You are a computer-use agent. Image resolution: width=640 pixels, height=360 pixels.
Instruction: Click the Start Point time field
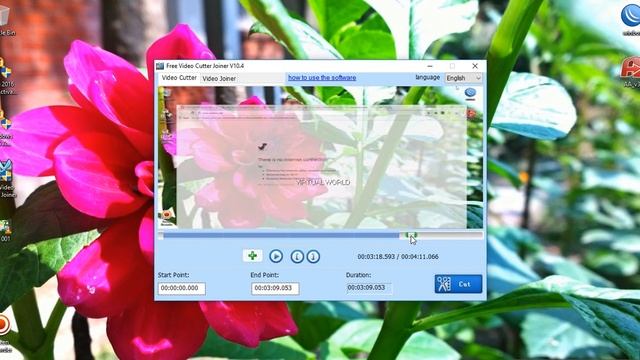pos(182,288)
